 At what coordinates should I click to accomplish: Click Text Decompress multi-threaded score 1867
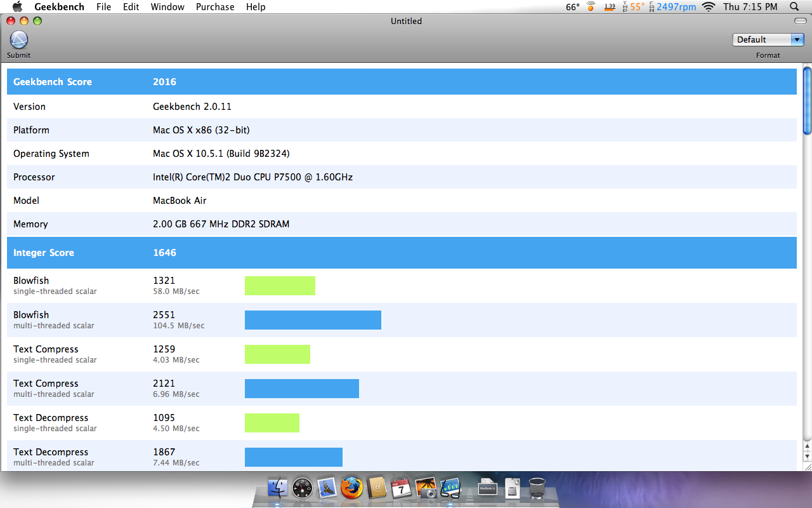pos(164,452)
